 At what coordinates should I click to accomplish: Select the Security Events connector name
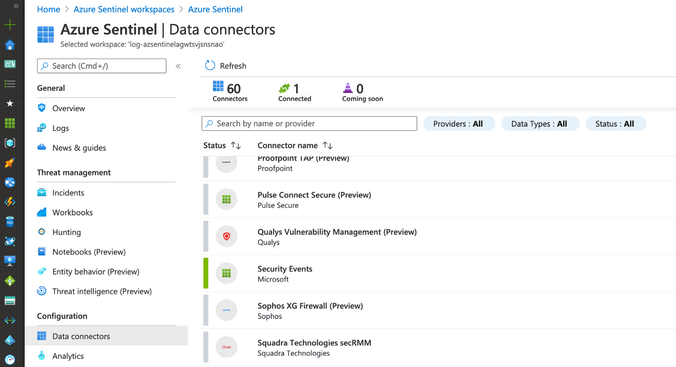(x=285, y=269)
